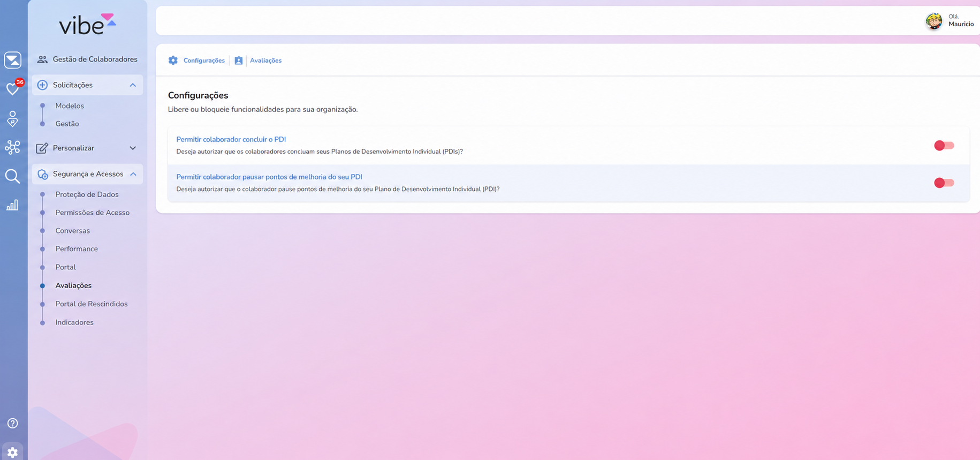Open Mauricio's user avatar

[x=934, y=21]
